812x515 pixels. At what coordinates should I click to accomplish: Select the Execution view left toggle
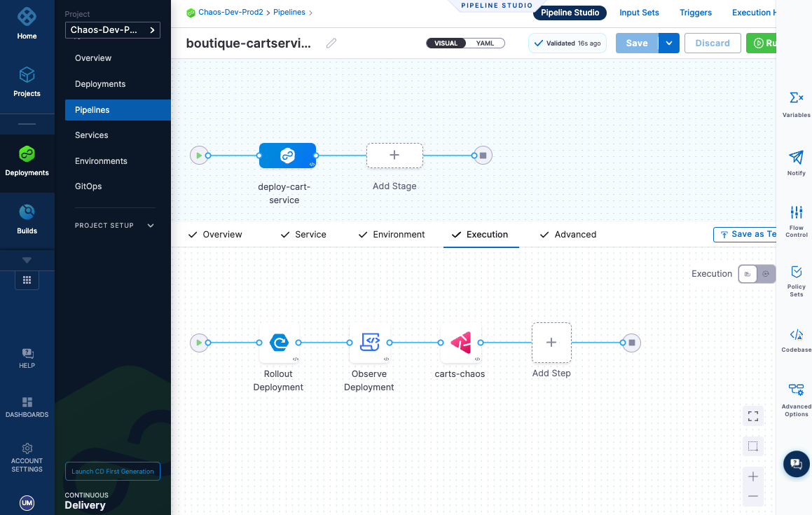748,273
